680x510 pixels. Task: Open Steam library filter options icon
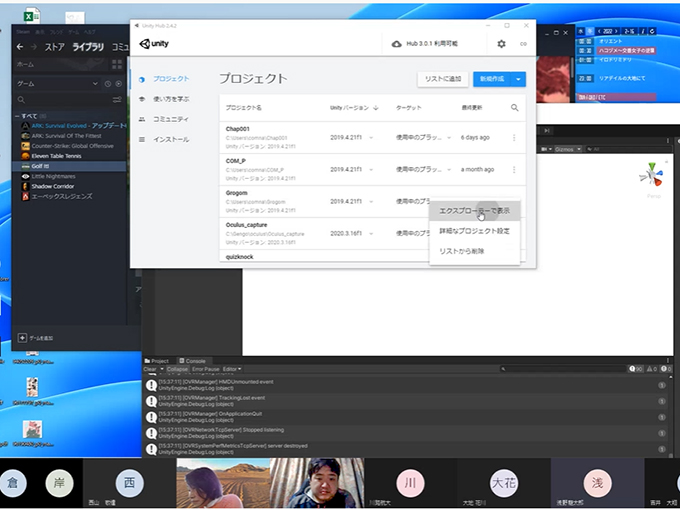(117, 100)
